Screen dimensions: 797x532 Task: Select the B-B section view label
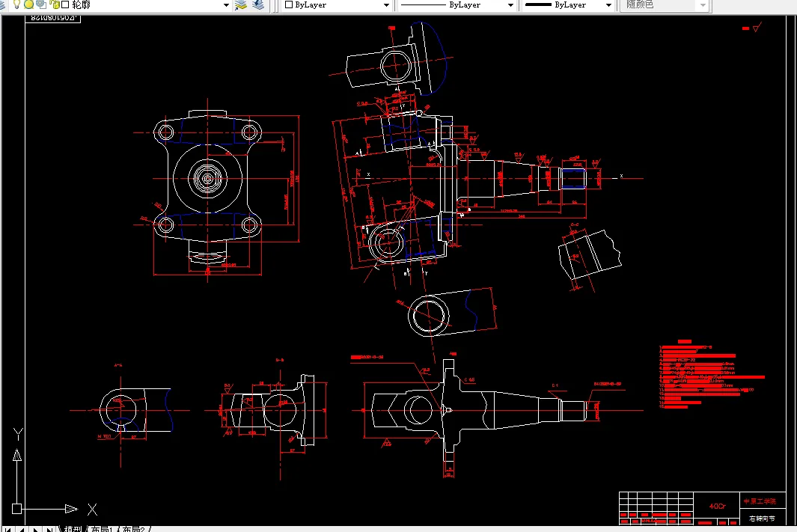click(x=280, y=360)
